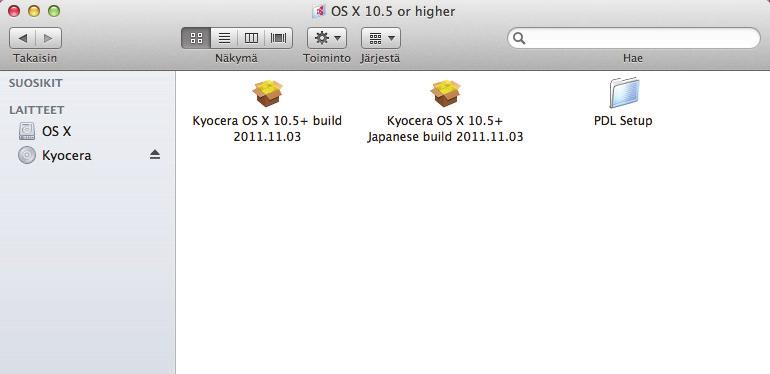Viewport: 770px width, 374px height.
Task: Click the title bar folder proxy icon
Action: [x=319, y=11]
